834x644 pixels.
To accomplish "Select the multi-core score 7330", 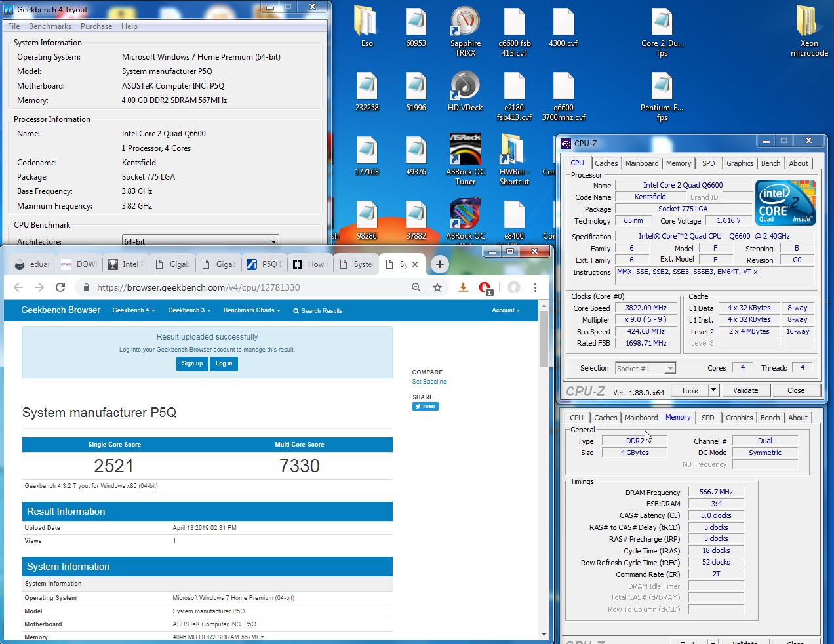I will [x=300, y=466].
